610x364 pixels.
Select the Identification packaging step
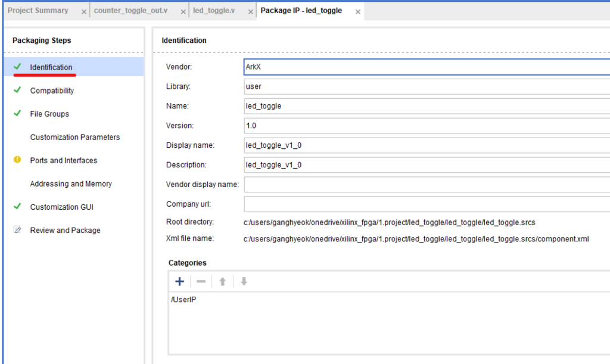click(74, 67)
